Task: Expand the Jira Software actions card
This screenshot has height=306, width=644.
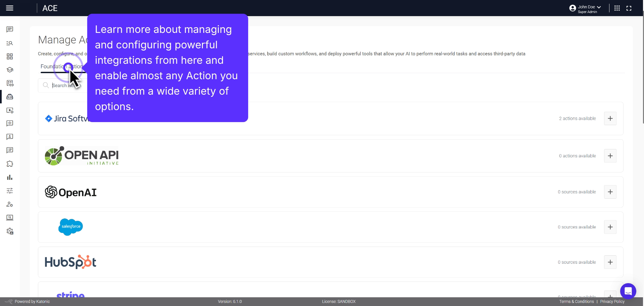Action: (x=610, y=118)
